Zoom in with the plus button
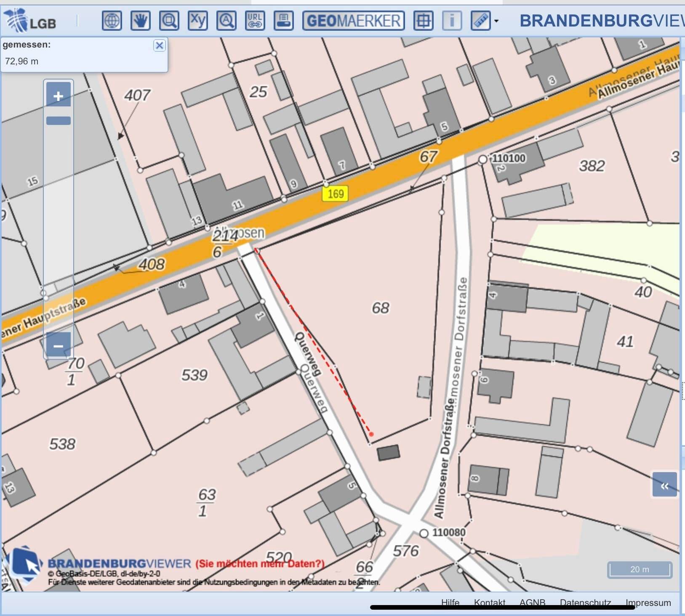Image resolution: width=685 pixels, height=616 pixels. pos(58,96)
